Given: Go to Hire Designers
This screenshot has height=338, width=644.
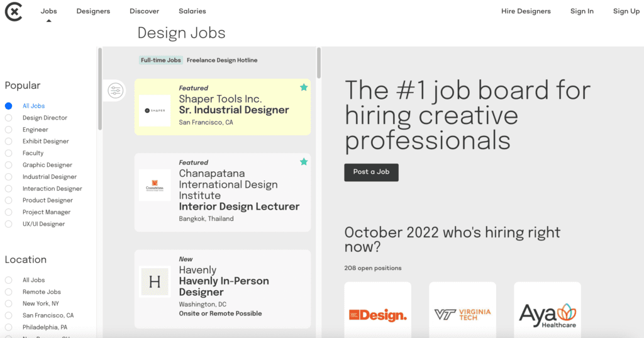Looking at the screenshot, I should point(526,11).
